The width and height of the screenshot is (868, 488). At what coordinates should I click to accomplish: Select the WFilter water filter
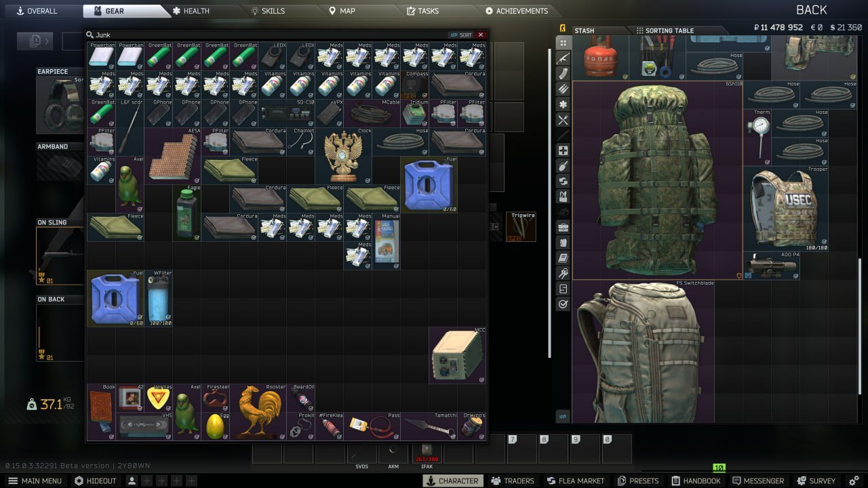(x=158, y=298)
